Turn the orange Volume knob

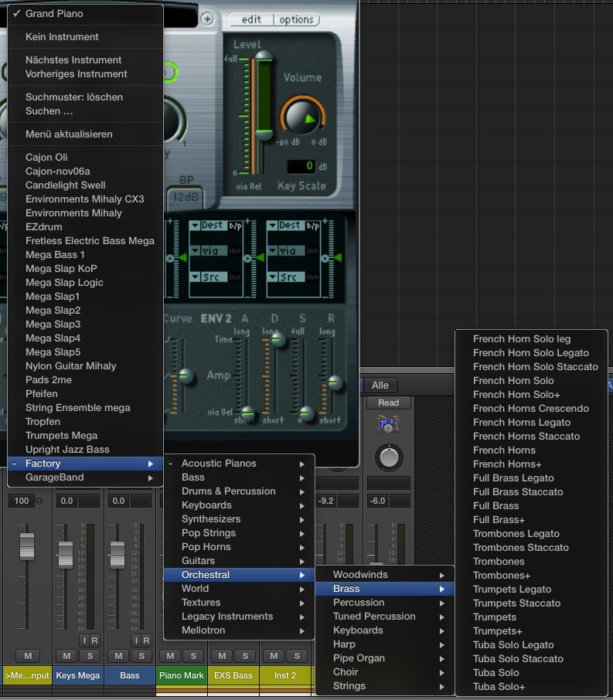(x=302, y=116)
